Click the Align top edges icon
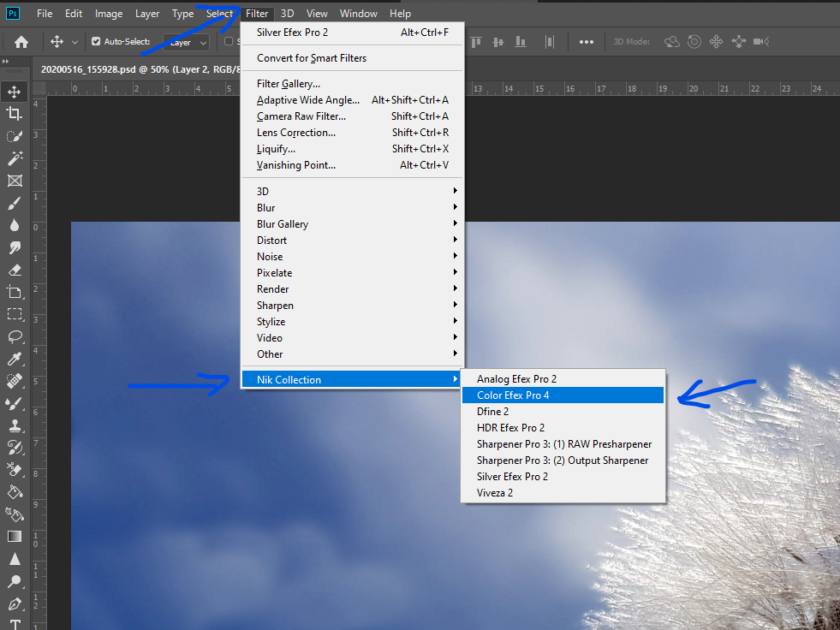This screenshot has height=630, width=840. click(476, 42)
